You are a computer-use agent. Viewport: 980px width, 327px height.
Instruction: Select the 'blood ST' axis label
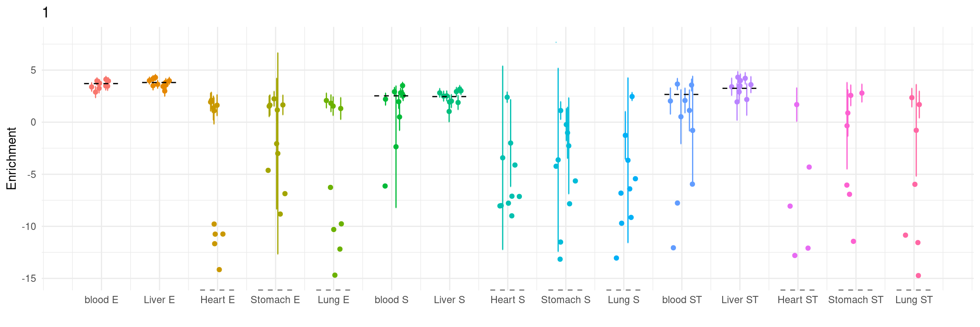pyautogui.click(x=682, y=300)
